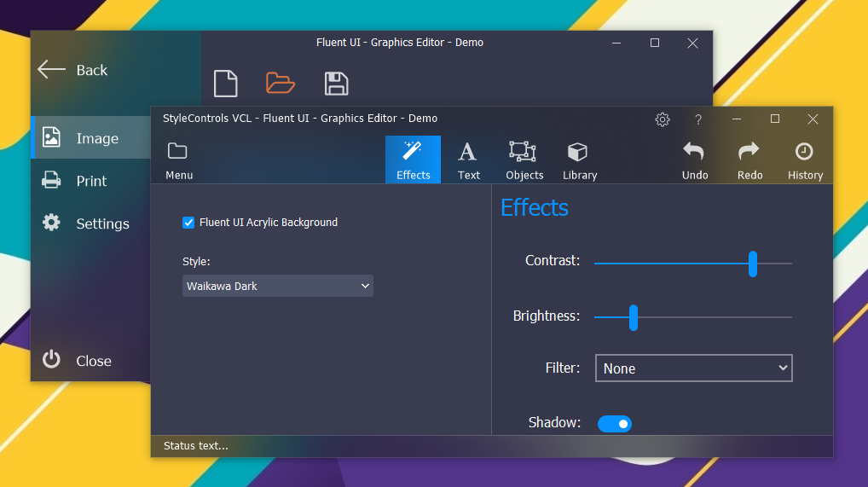Click Close with the power icon
Image resolution: width=868 pixels, height=487 pixels.
(78, 360)
